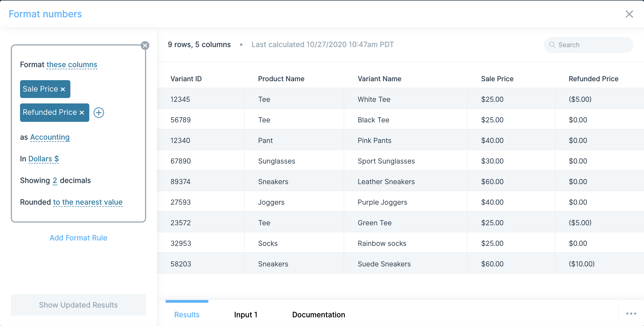Screen dimensions: 644x326
Task: Edit the number of decimals
Action: pos(55,181)
